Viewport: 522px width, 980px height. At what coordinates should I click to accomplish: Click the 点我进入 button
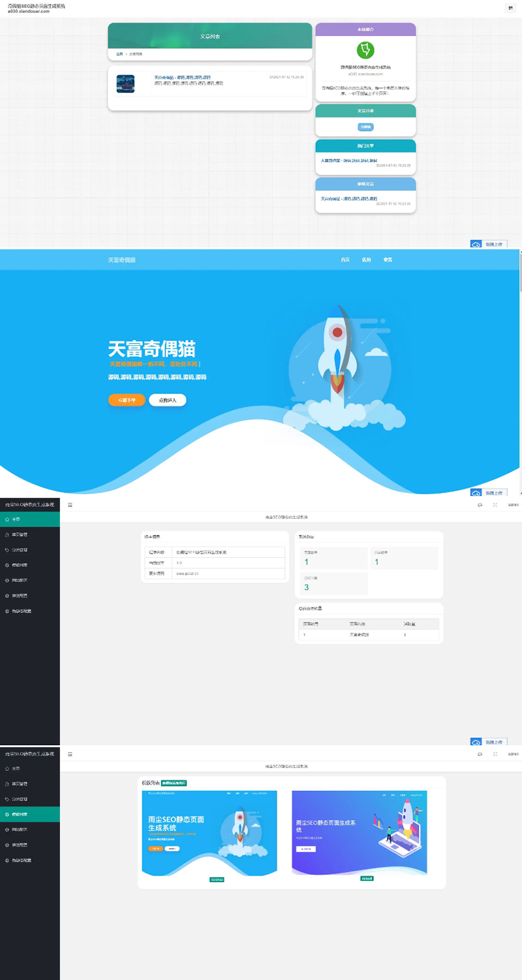click(x=168, y=399)
